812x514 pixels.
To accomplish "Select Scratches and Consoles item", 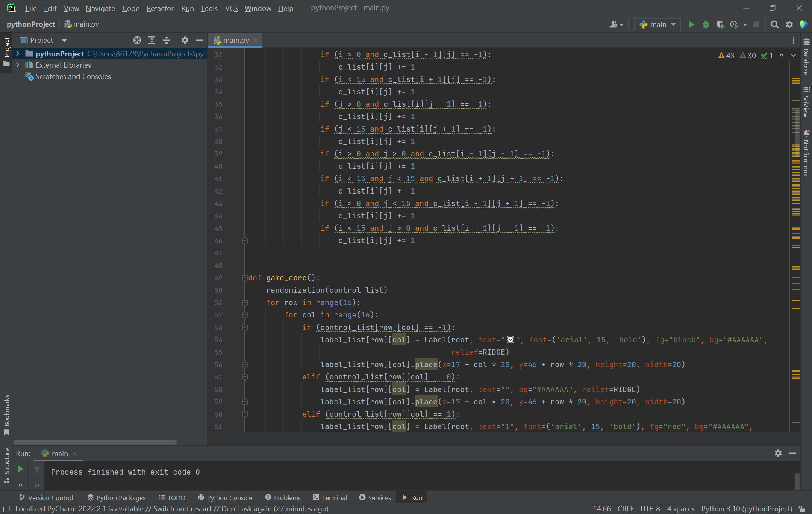I will (x=73, y=76).
